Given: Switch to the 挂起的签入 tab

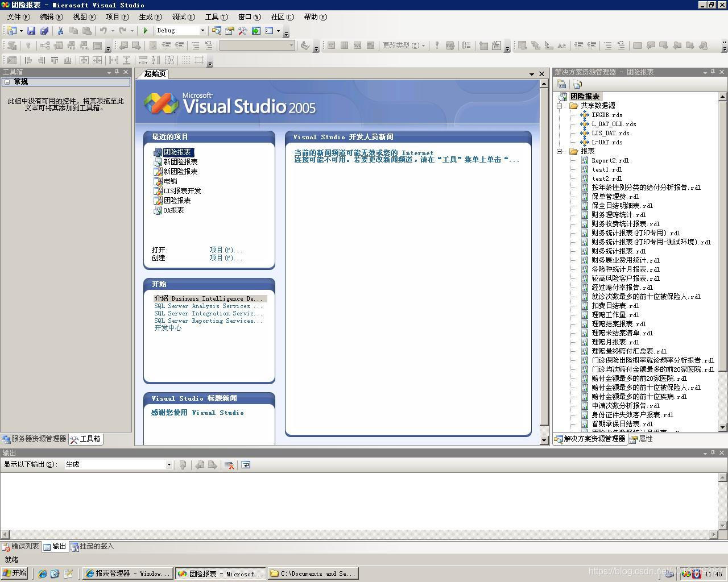Looking at the screenshot, I should 93,547.
